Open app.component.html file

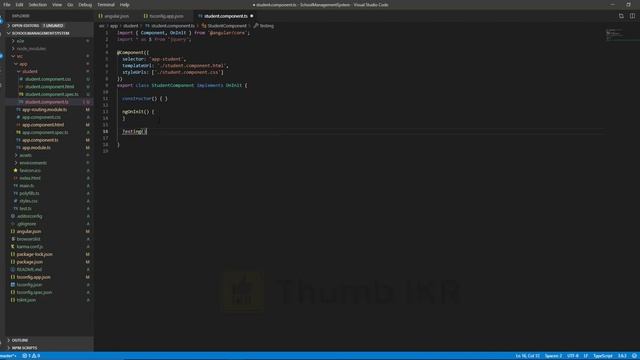(43, 125)
